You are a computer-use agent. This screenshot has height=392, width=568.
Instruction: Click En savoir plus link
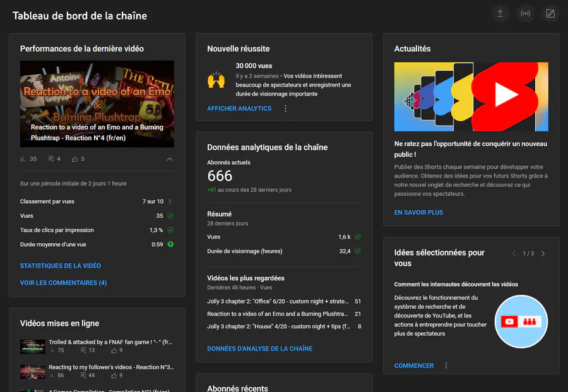[x=418, y=212]
